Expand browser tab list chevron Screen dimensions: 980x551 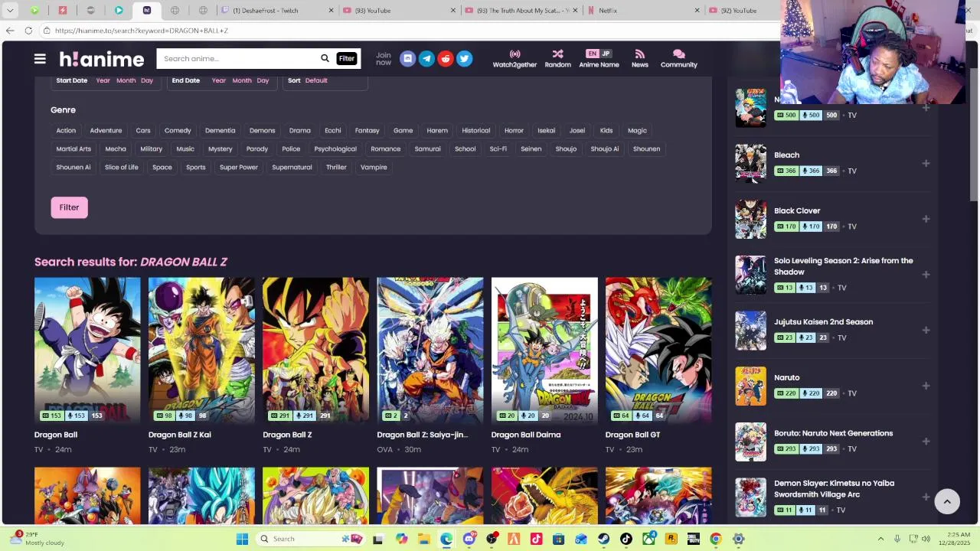[10, 11]
